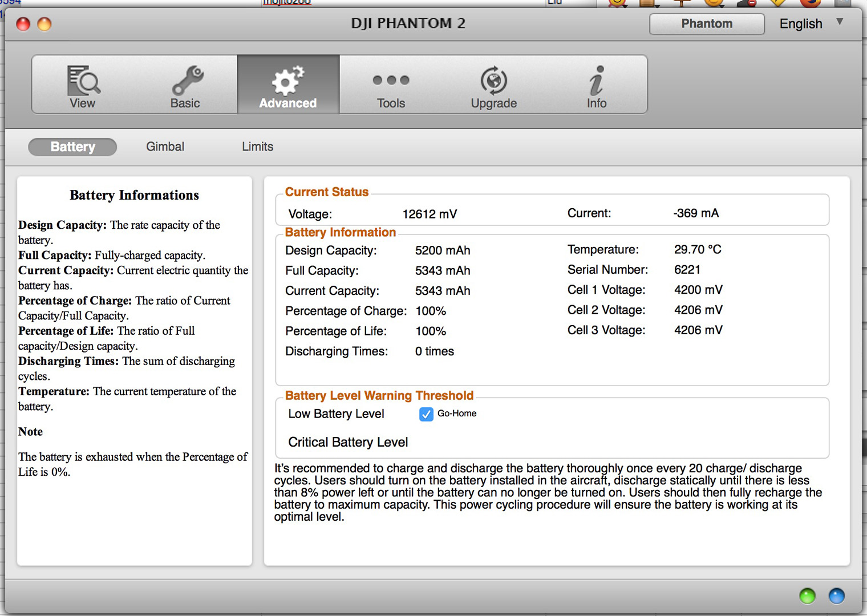Select the Advanced gear section
The image size is (867, 616).
(288, 86)
